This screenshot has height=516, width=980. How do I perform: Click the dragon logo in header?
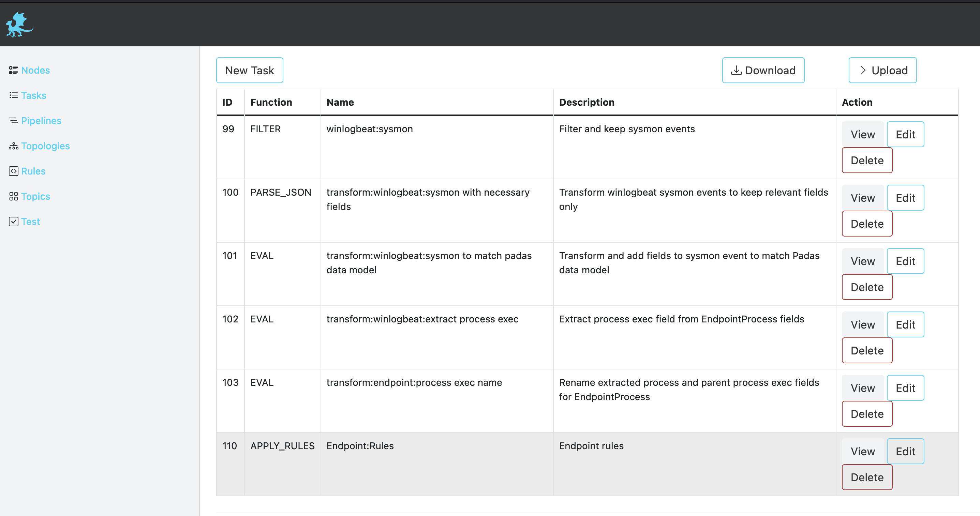pos(19,25)
